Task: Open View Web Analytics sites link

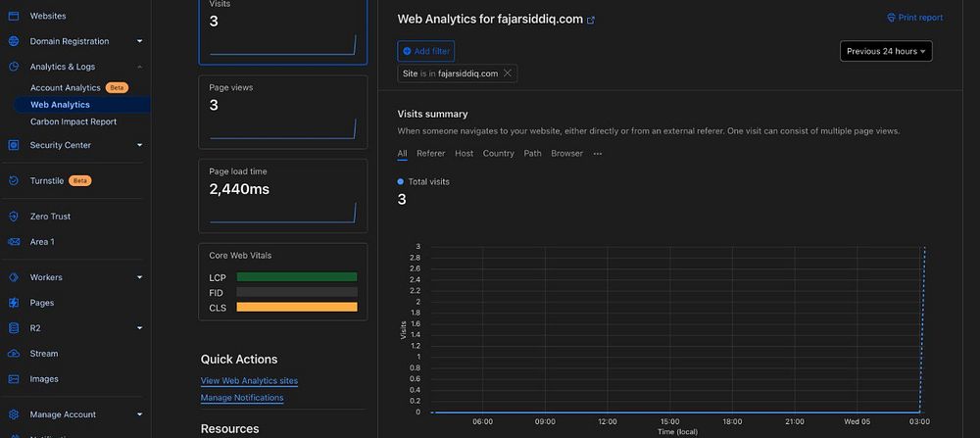Action: pyautogui.click(x=249, y=380)
